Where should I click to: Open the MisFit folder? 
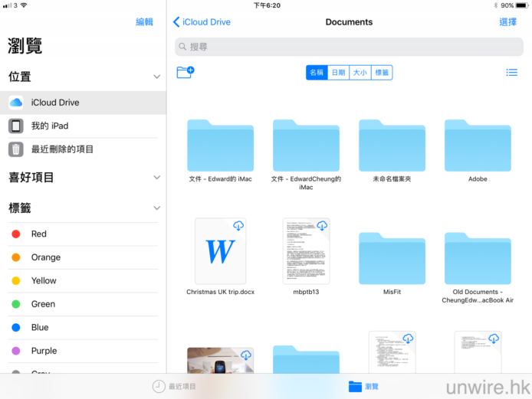[392, 258]
